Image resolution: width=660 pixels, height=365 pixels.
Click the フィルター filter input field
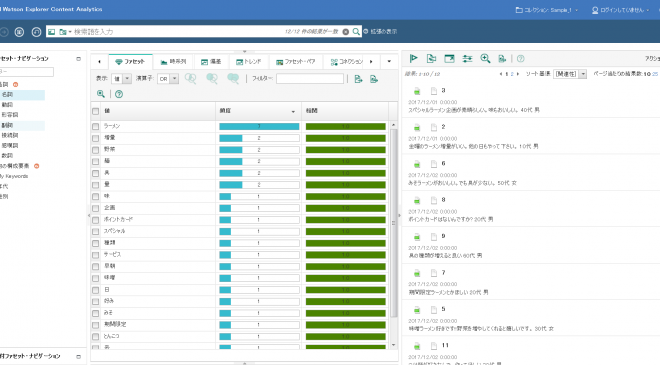tap(310, 79)
